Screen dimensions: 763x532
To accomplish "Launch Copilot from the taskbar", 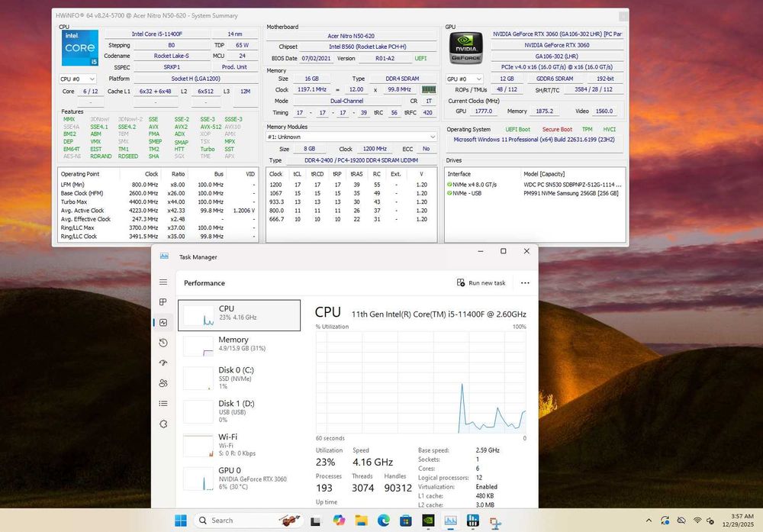I will pos(339,521).
